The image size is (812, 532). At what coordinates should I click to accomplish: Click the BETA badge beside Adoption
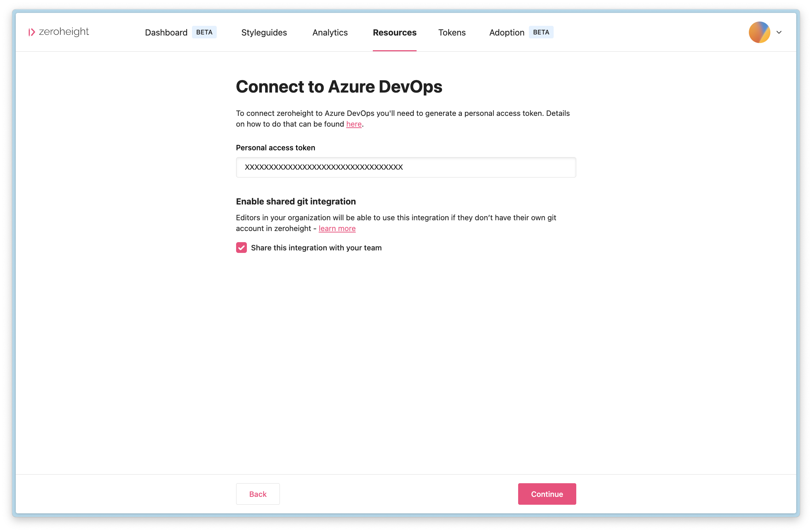[x=541, y=32]
